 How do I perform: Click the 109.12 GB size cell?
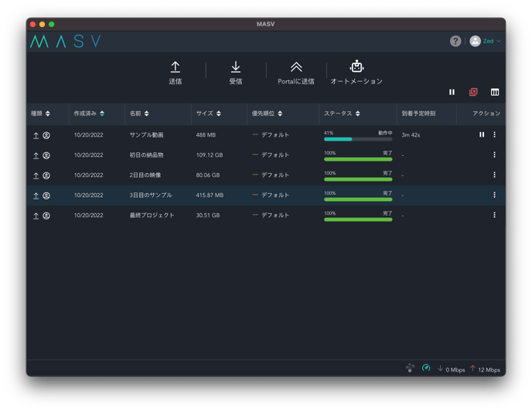tap(210, 155)
